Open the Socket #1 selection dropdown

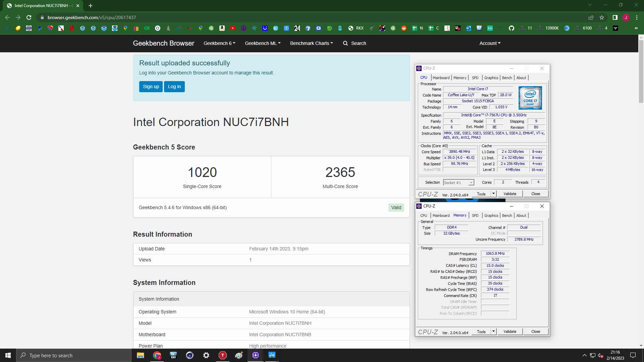click(458, 183)
